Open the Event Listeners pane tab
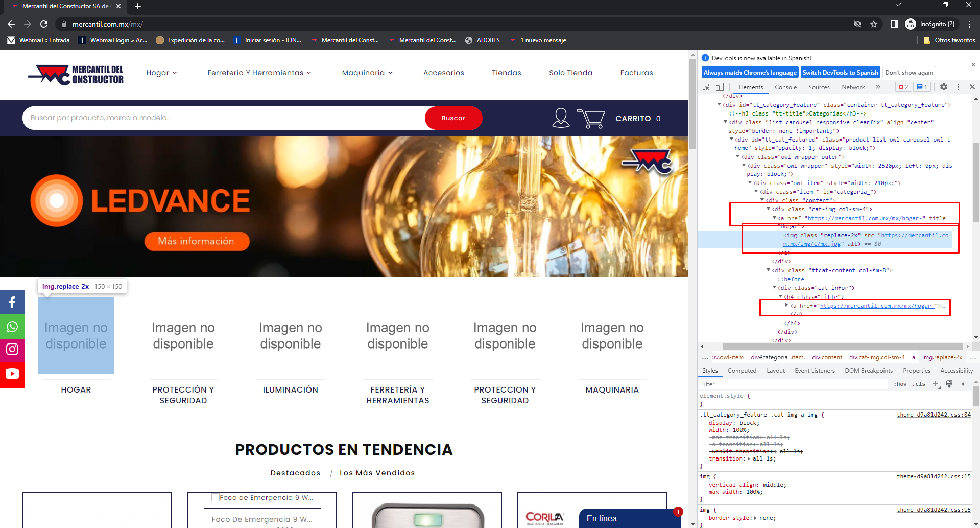Viewport: 980px width, 528px height. [815, 371]
